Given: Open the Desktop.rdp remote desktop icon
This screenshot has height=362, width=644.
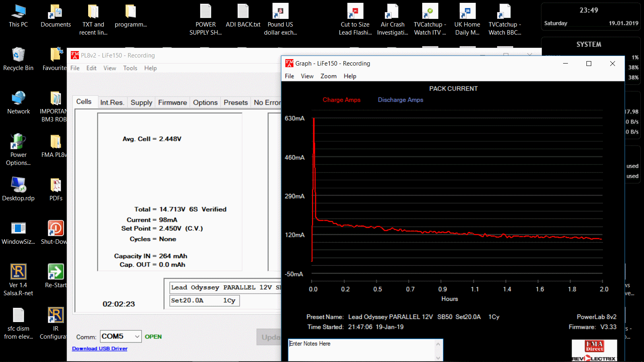Looking at the screenshot, I should click(18, 185).
